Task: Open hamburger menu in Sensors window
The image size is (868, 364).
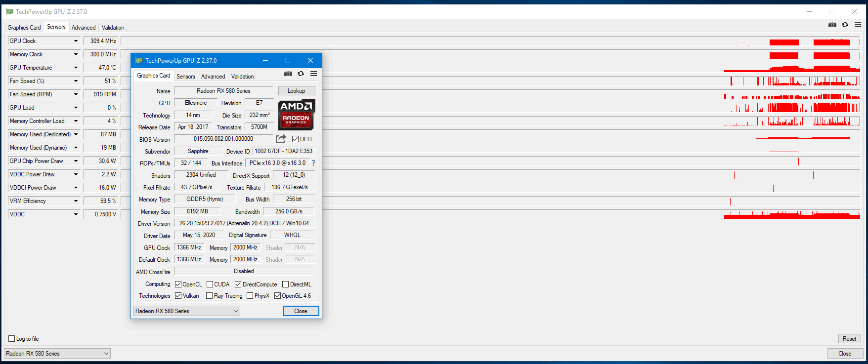Action: tap(858, 25)
